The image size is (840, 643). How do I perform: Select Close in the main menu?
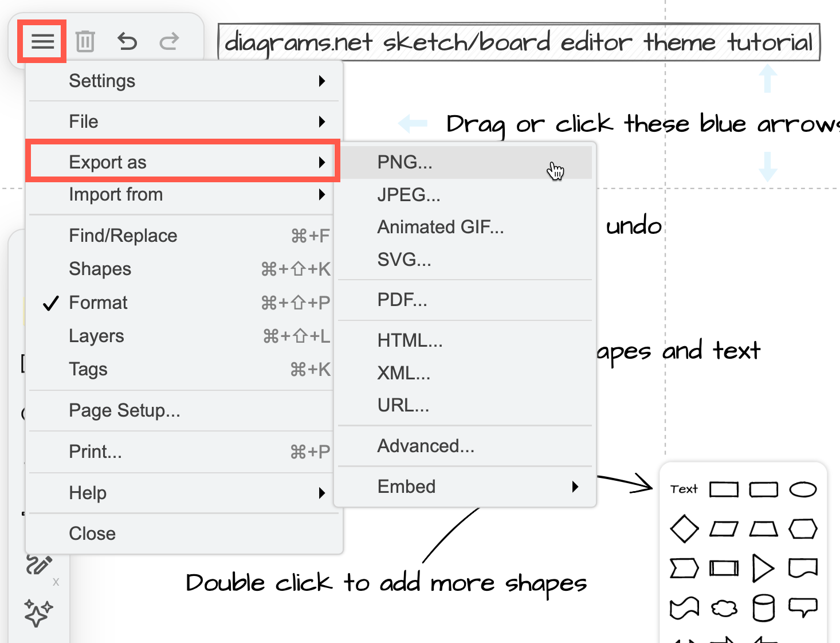tap(185, 534)
